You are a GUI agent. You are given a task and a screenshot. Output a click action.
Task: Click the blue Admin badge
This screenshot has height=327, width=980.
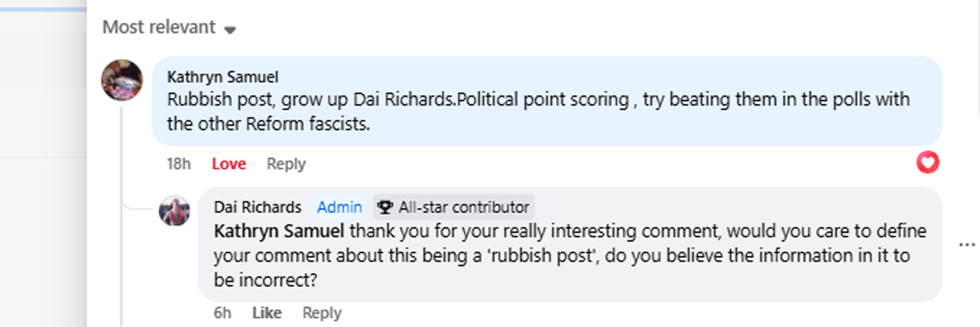pyautogui.click(x=339, y=207)
